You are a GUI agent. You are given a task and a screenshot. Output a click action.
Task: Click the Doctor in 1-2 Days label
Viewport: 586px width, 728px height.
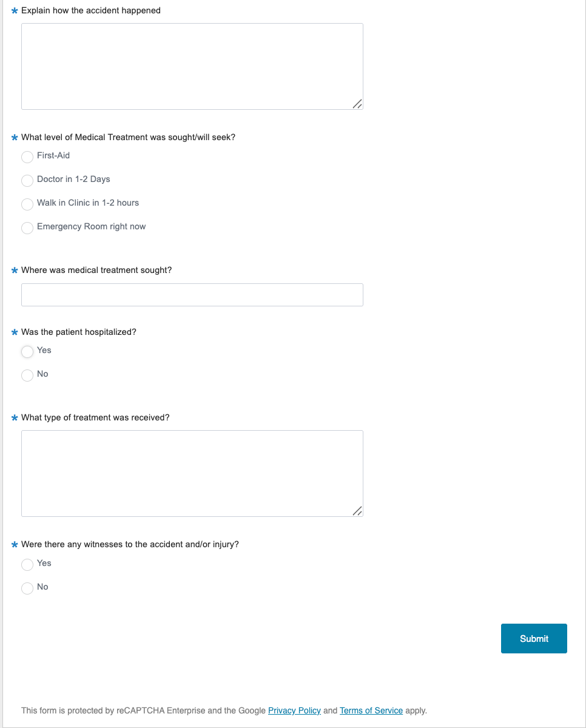[73, 179]
